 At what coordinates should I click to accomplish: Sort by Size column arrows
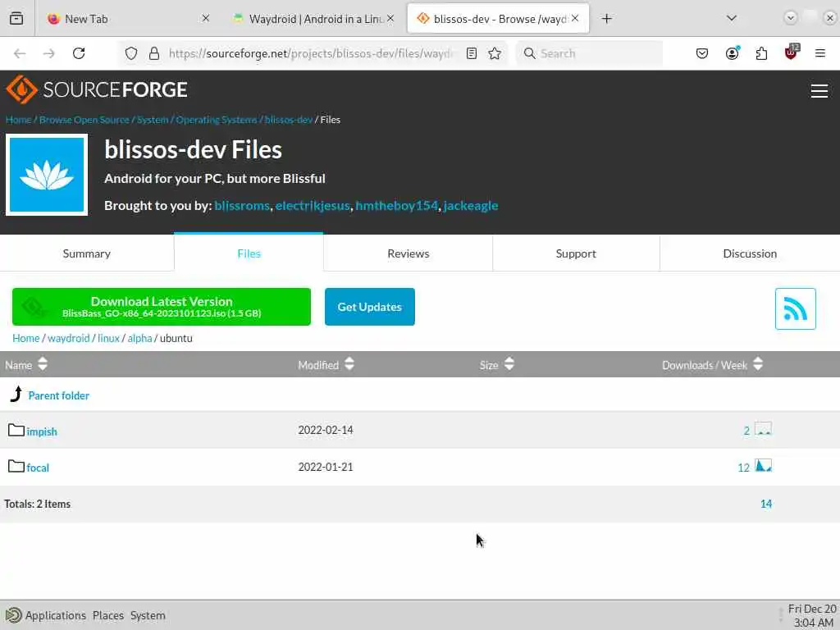[509, 364]
